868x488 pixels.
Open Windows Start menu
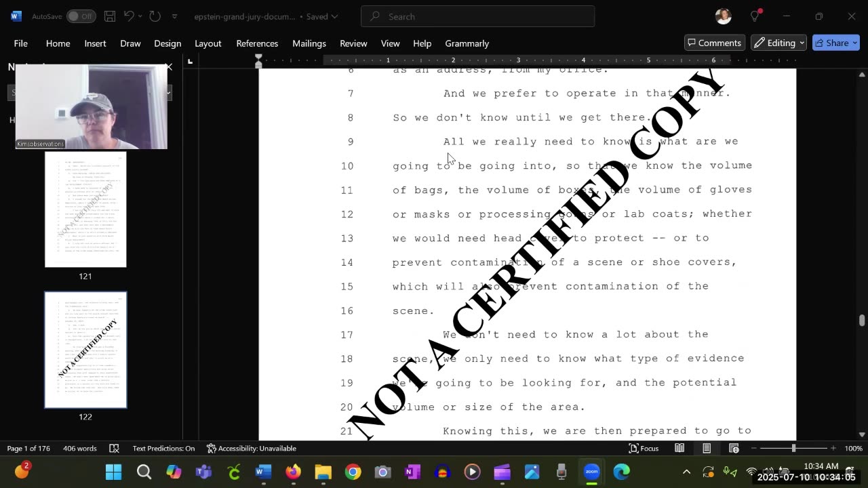(x=113, y=472)
